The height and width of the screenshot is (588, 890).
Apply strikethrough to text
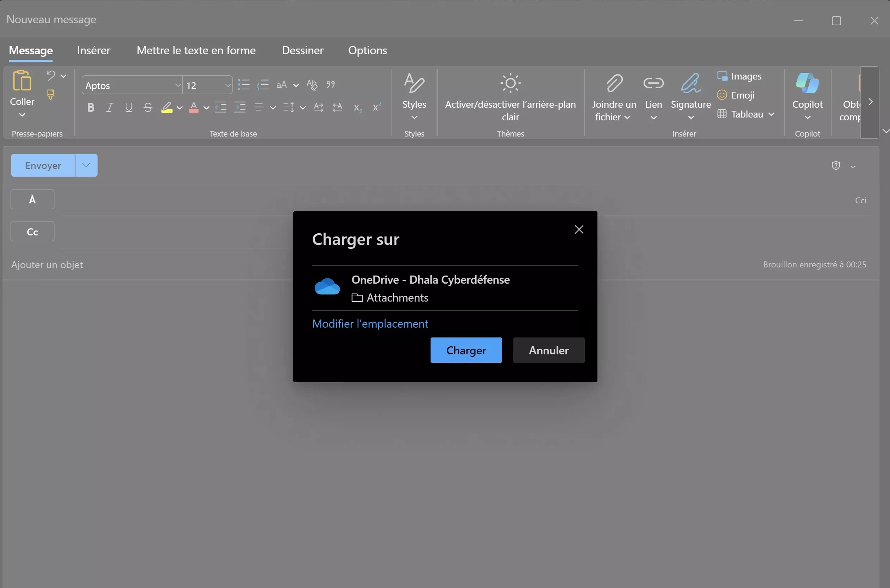point(148,108)
